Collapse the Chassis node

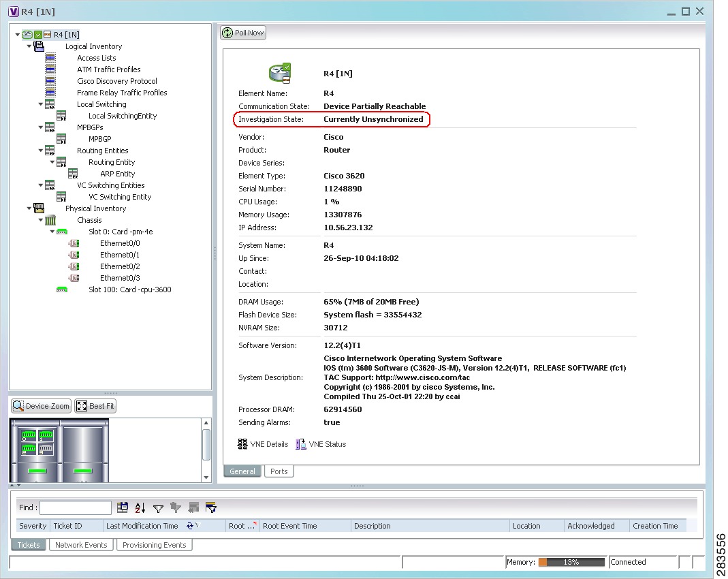41,220
